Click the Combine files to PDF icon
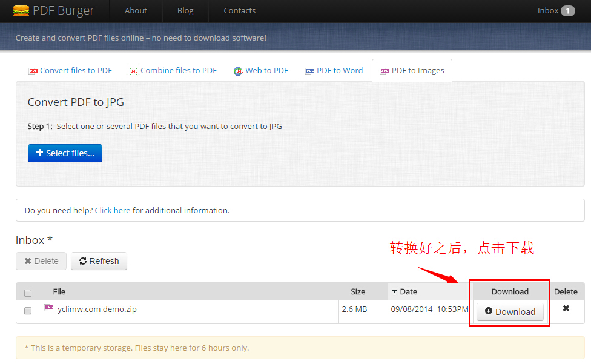Viewport: 591px width, 364px height. tap(133, 71)
